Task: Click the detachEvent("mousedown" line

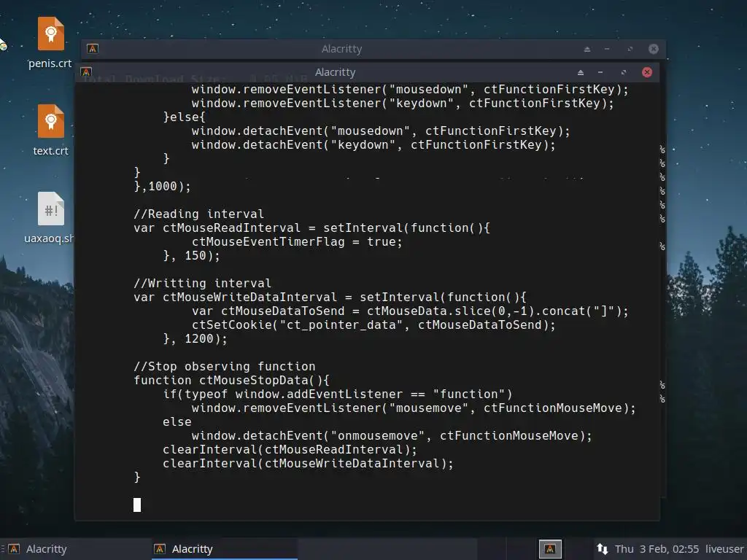Action: 381,131
